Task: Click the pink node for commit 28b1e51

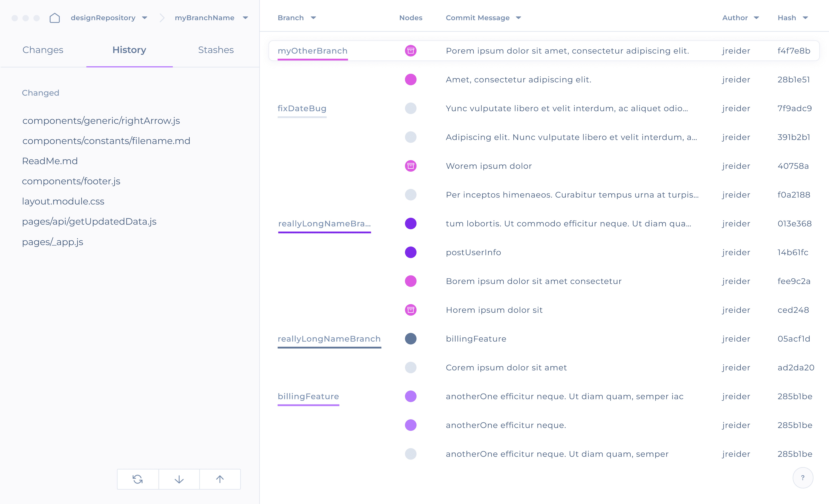Action: coord(410,79)
